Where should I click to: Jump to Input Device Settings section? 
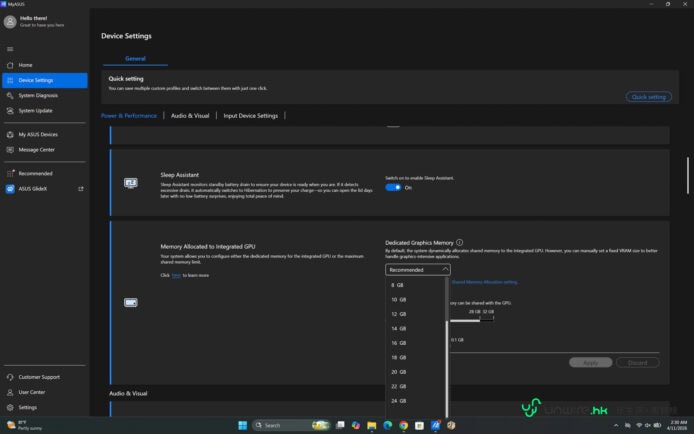[x=251, y=116]
